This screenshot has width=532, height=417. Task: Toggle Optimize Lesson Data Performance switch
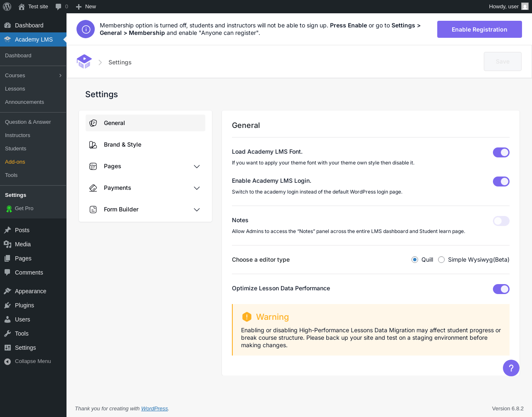501,289
